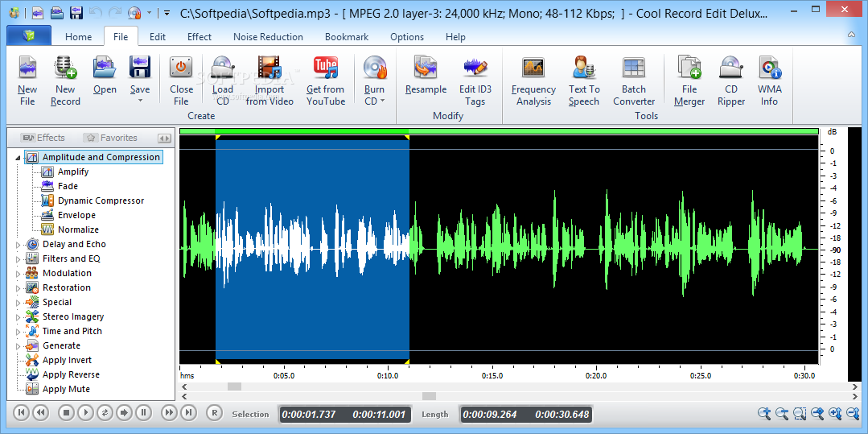Open the Options tab
This screenshot has width=868, height=434.
tap(407, 36)
